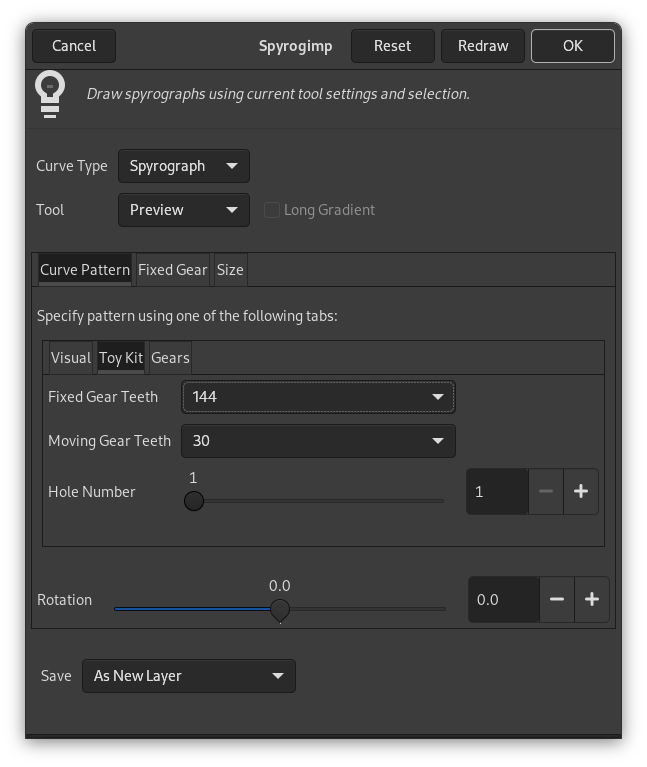Switch to the Size tab
This screenshot has height=767, width=647.
(230, 270)
